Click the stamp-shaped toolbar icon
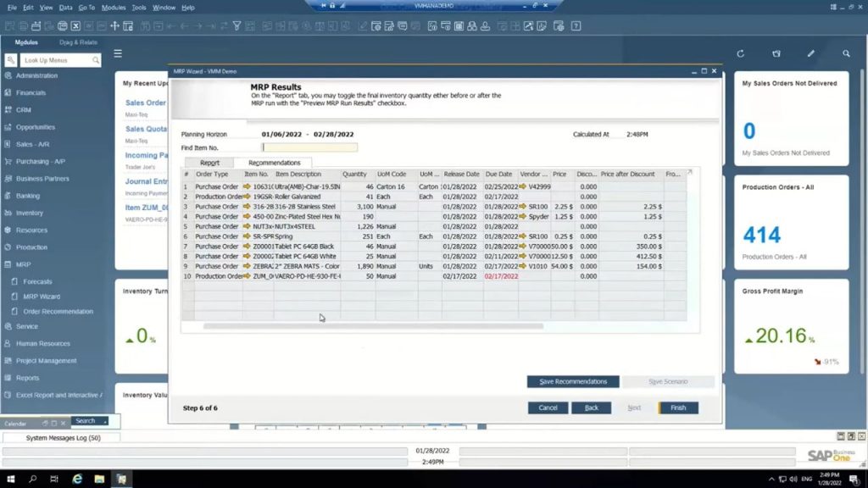The width and height of the screenshot is (868, 488). point(486,26)
